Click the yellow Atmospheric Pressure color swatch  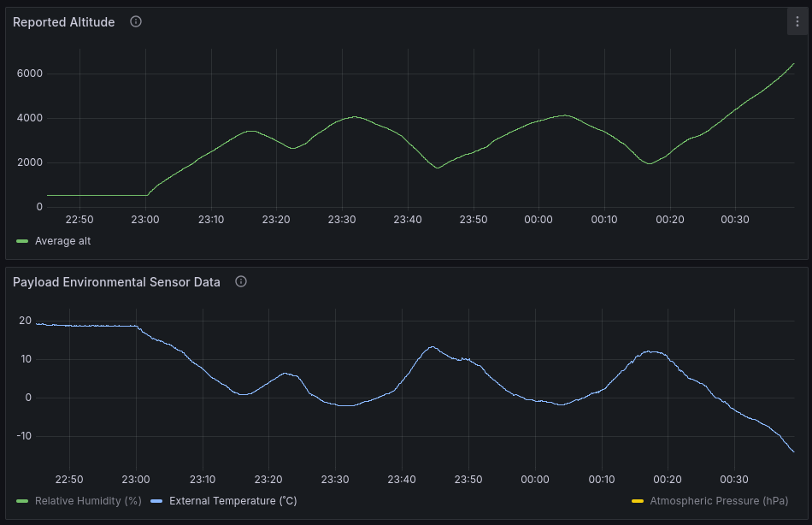[638, 501]
